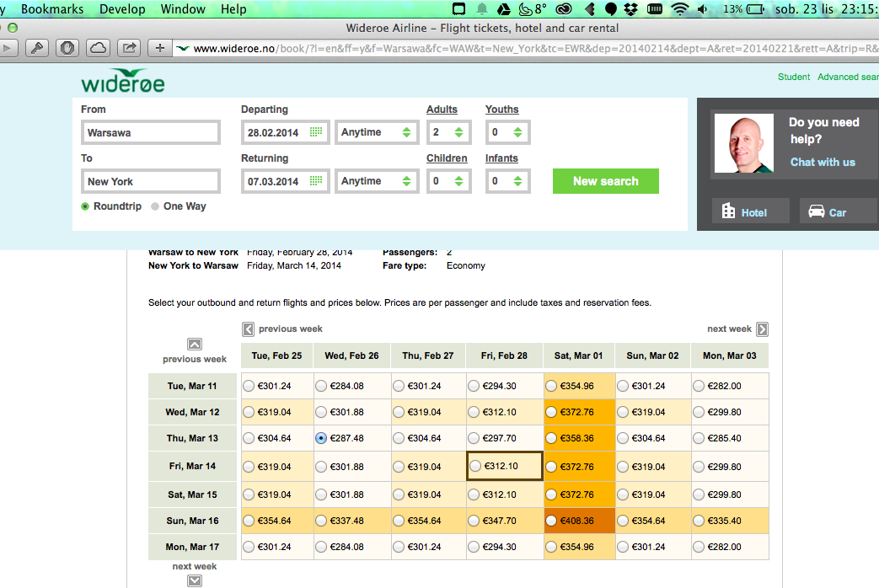
Task: Click the New search button
Action: (x=605, y=181)
